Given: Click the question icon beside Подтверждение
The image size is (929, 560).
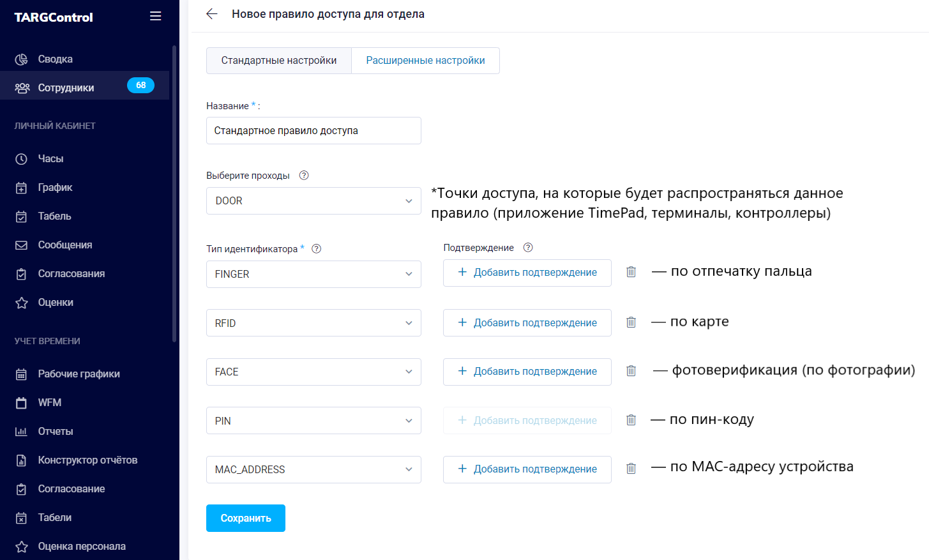Looking at the screenshot, I should (x=528, y=247).
